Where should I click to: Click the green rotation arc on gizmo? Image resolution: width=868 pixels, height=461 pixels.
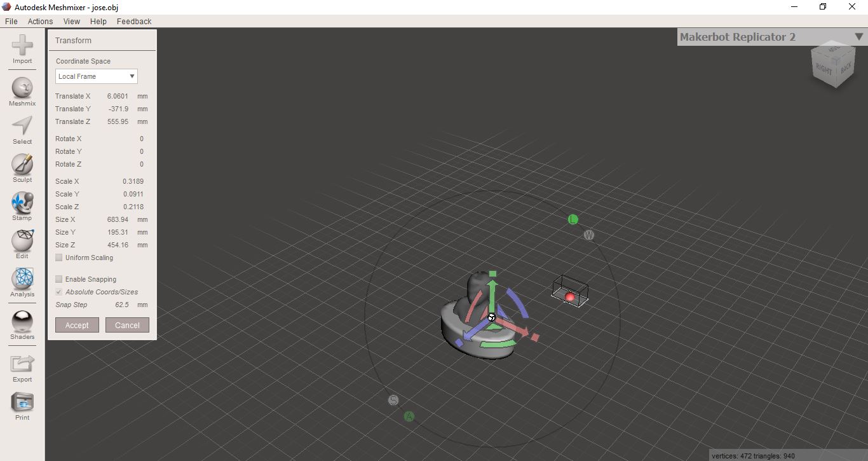point(499,344)
